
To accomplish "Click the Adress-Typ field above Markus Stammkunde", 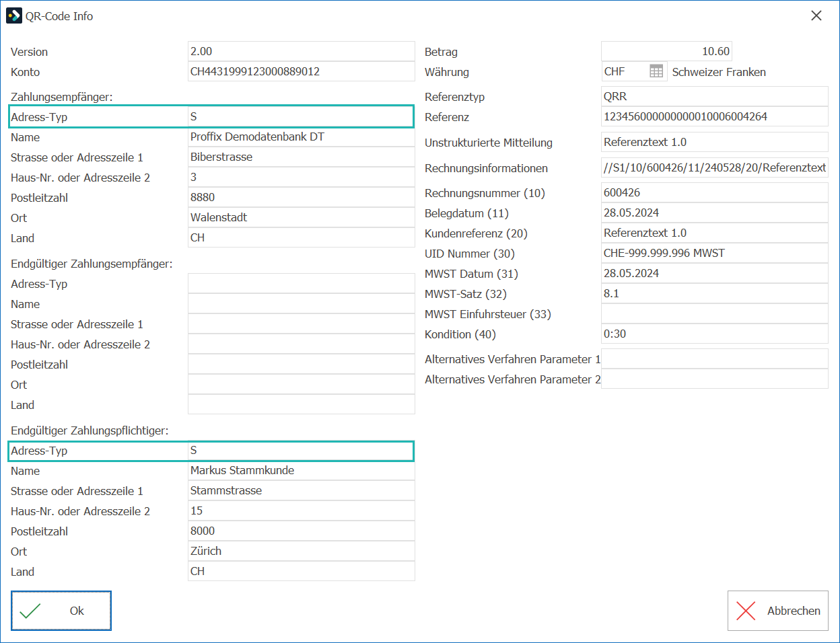I will tap(300, 450).
